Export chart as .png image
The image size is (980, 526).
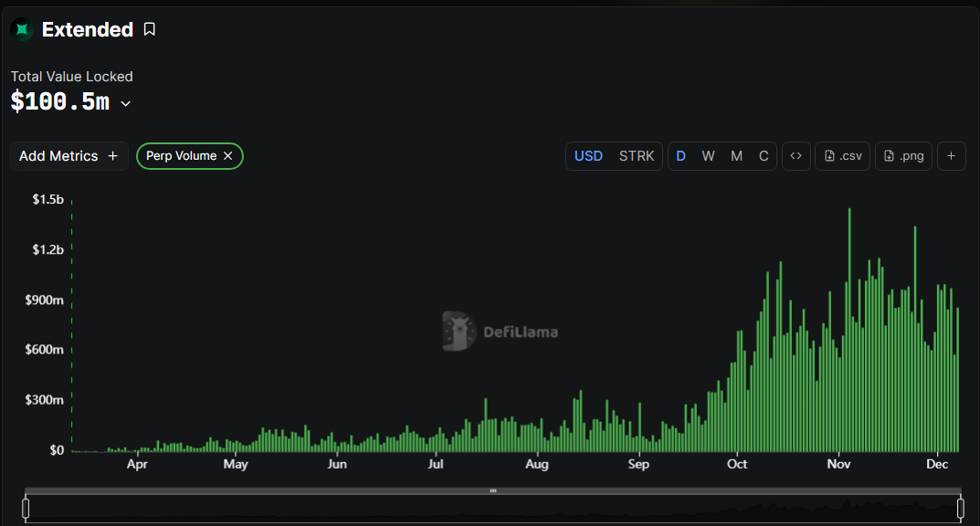(x=904, y=156)
